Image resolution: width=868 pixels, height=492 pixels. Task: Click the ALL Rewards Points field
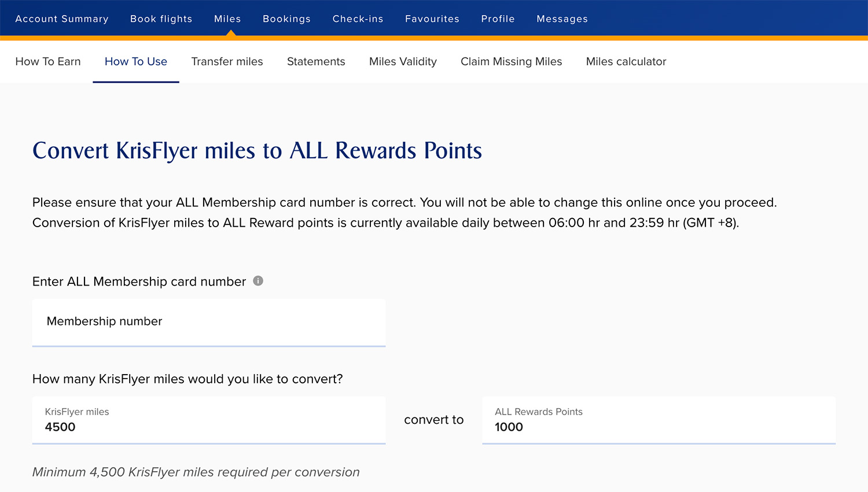click(659, 420)
